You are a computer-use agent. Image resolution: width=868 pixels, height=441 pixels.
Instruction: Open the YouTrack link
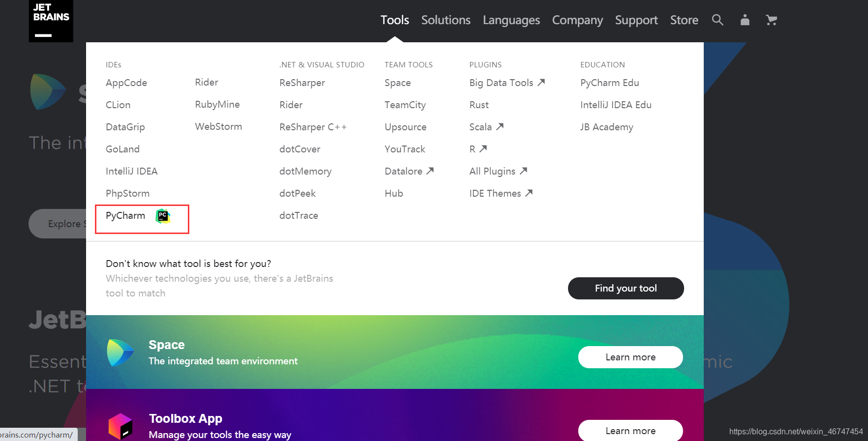(x=405, y=149)
